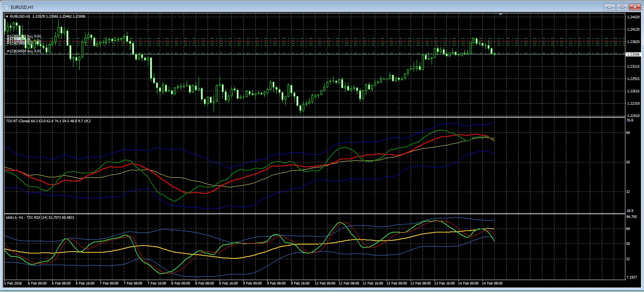Click the 1.22010 price scale value
The height and width of the screenshot is (292, 644).
(633, 116)
